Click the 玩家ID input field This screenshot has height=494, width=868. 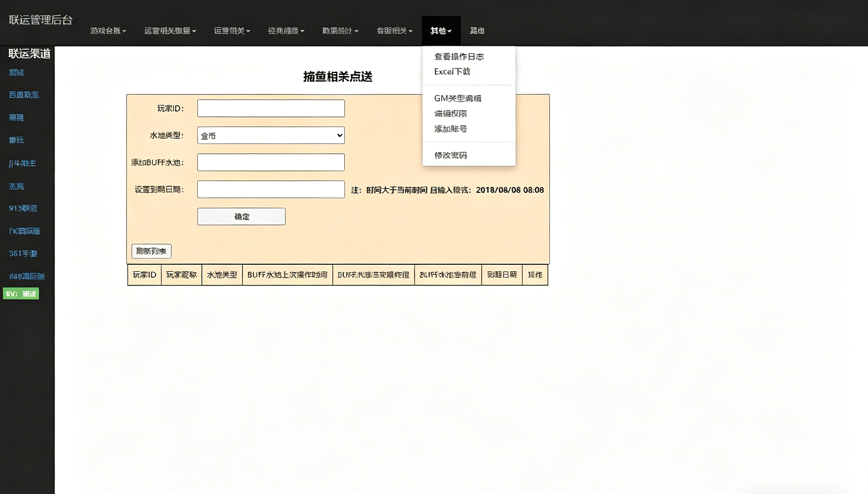point(270,108)
